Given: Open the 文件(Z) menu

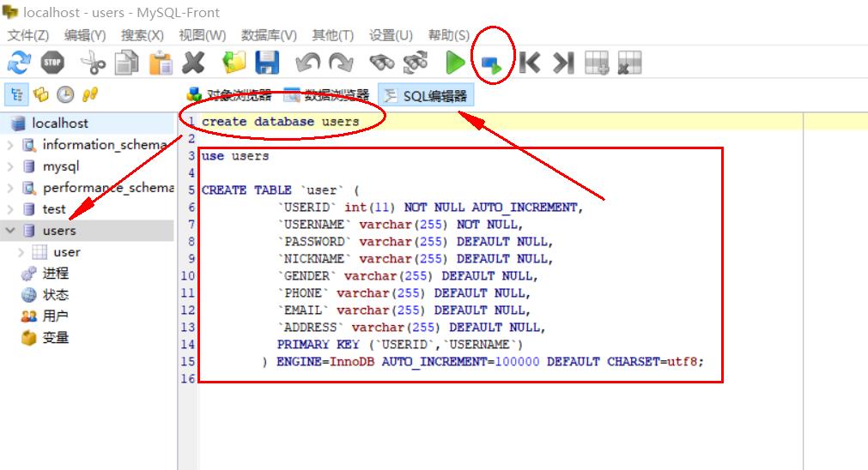Looking at the screenshot, I should (28, 35).
